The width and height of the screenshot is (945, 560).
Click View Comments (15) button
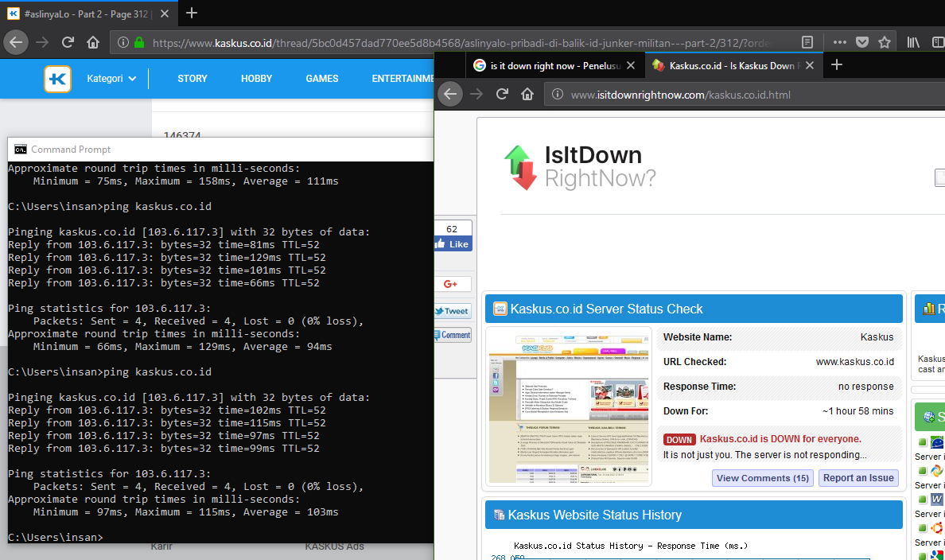(x=762, y=478)
